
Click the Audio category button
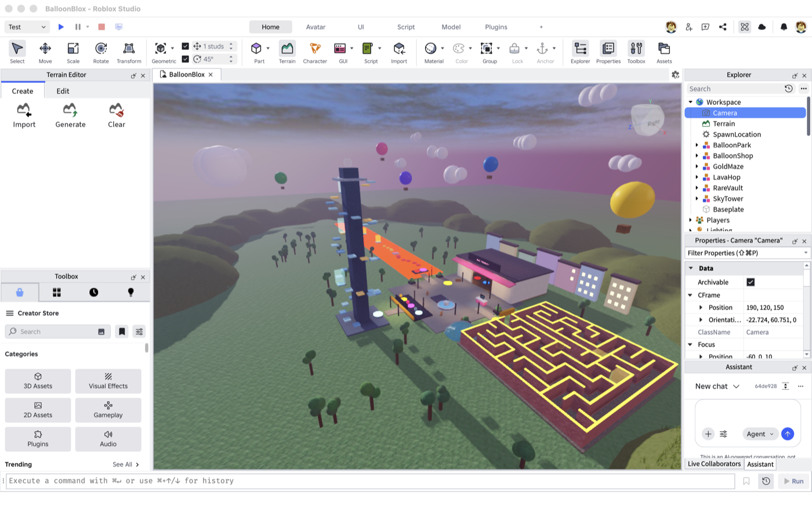[108, 439]
